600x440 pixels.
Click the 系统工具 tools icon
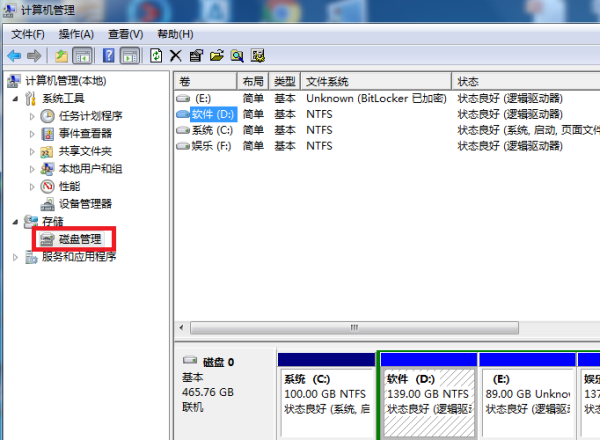click(31, 98)
